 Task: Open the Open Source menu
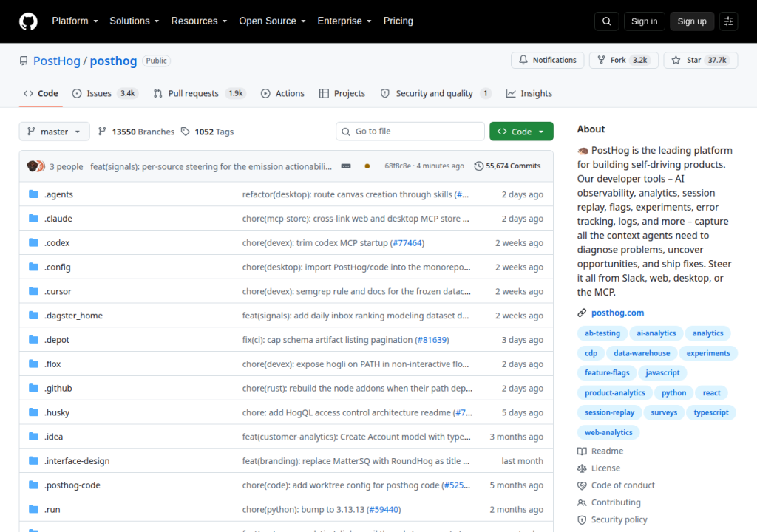[x=272, y=21]
